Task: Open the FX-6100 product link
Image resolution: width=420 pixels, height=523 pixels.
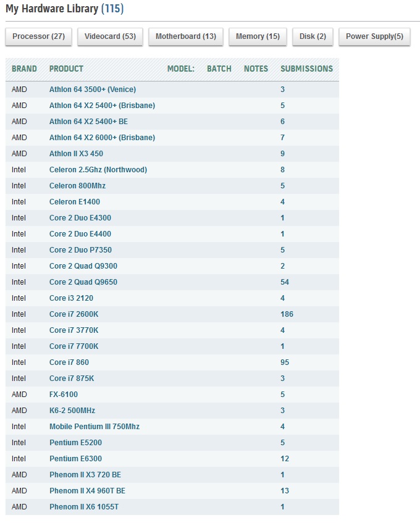Action: (x=64, y=394)
